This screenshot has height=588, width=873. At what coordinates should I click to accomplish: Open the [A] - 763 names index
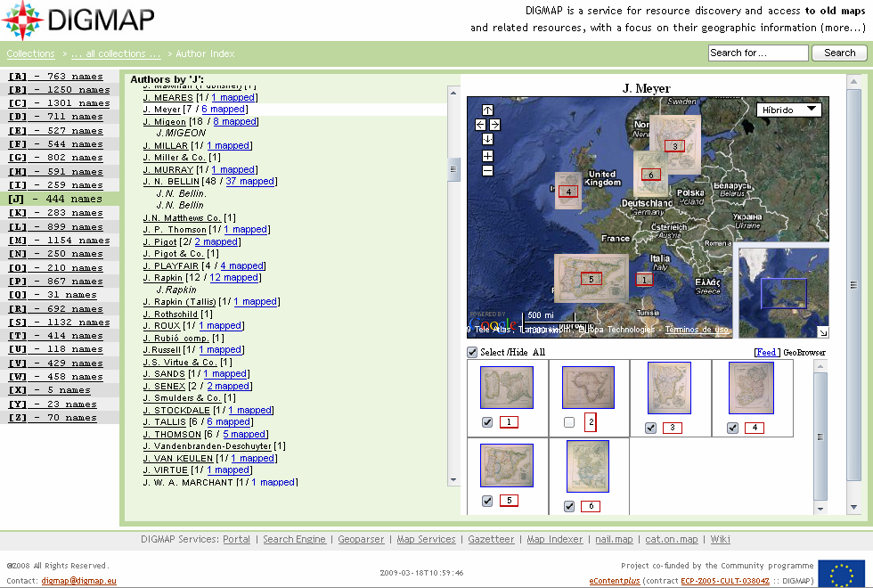click(x=55, y=77)
